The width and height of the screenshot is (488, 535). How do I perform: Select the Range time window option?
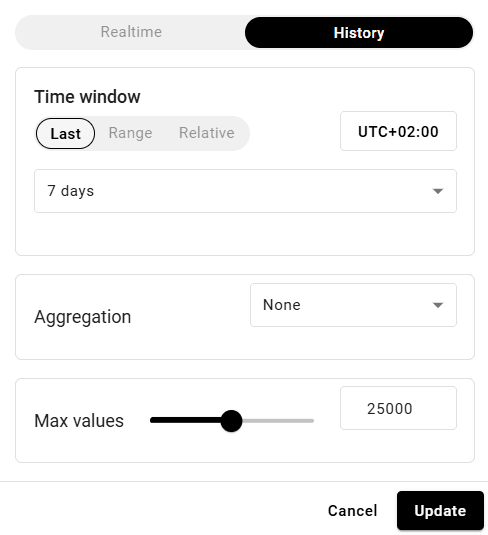coord(130,133)
